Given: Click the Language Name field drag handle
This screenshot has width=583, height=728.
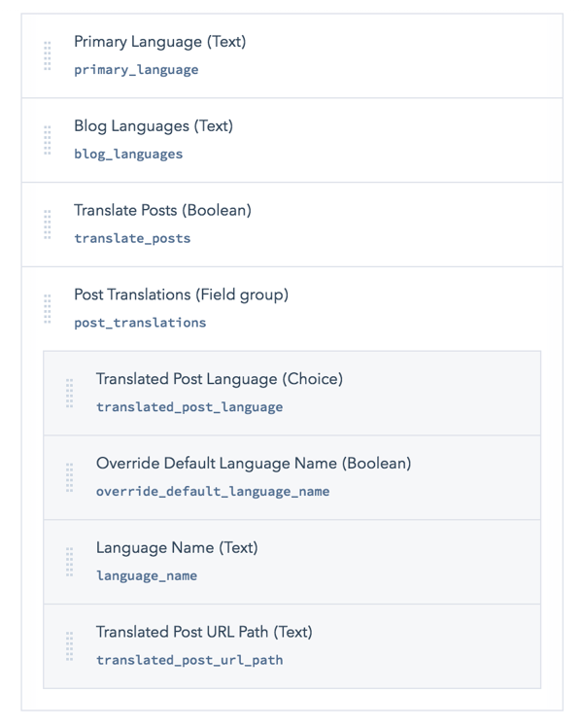Looking at the screenshot, I should pyautogui.click(x=70, y=562).
